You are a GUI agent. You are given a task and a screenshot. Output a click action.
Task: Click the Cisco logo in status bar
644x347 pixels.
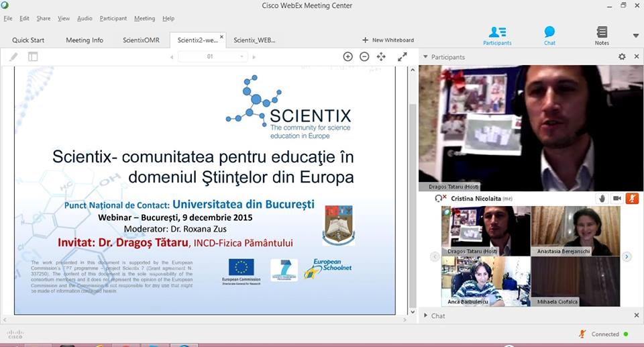(x=15, y=334)
